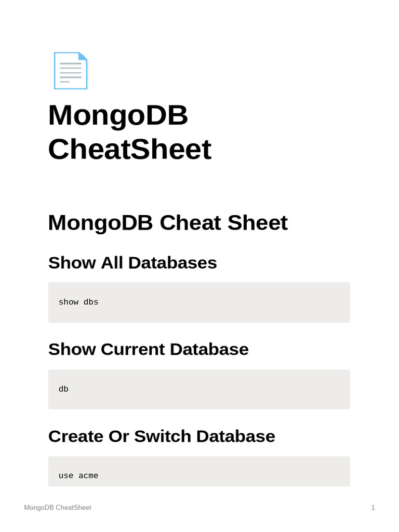Click the "Create Or Switch Database" heading

(162, 436)
